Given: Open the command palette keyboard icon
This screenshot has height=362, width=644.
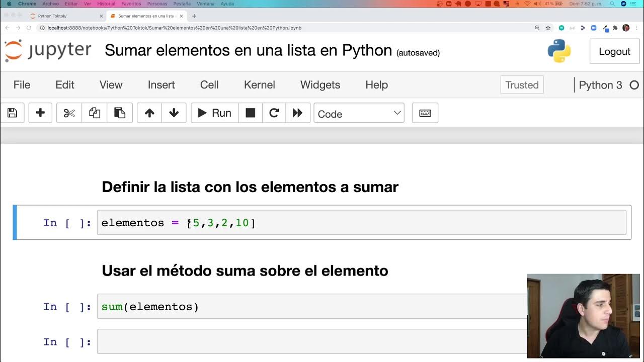Looking at the screenshot, I should point(425,113).
